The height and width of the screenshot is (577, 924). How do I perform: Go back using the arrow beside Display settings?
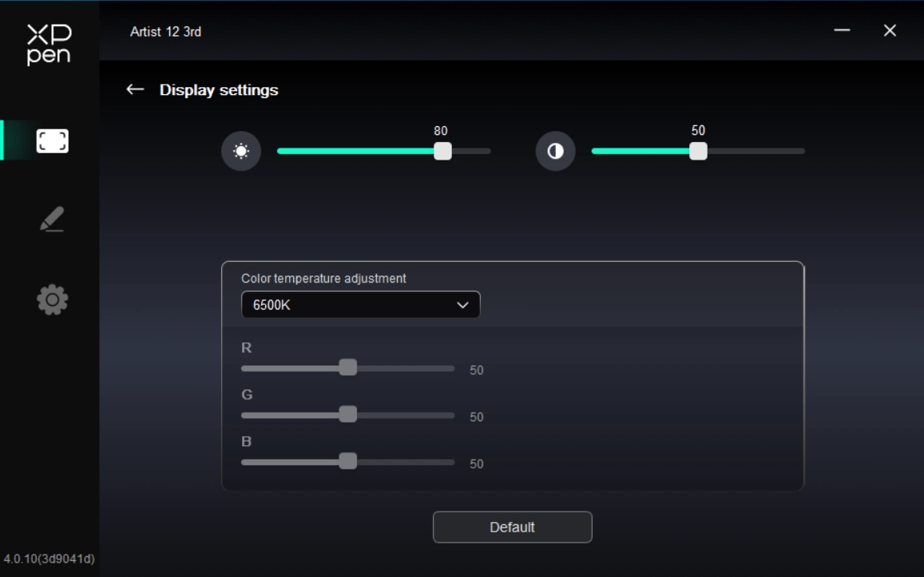pyautogui.click(x=135, y=90)
